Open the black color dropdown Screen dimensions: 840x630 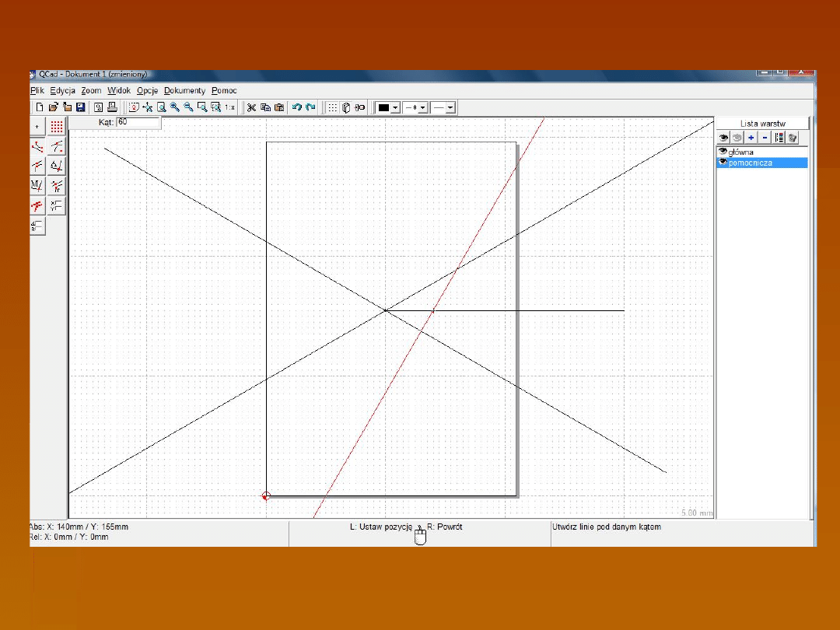coord(395,108)
